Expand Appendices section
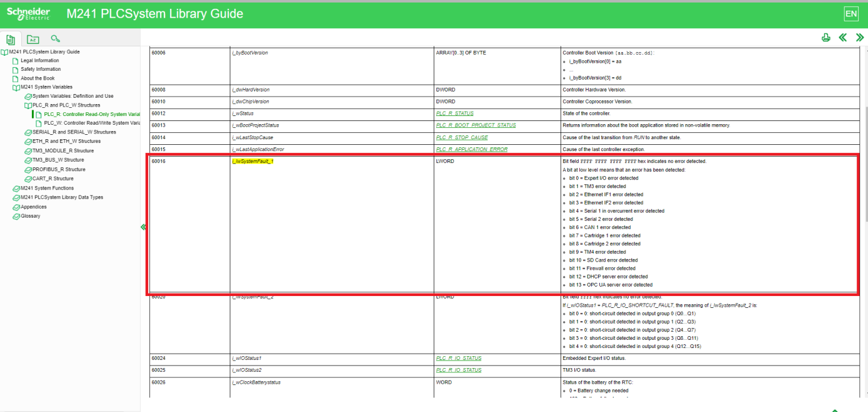Image resolution: width=868 pixels, height=412 pixels. tap(16, 207)
